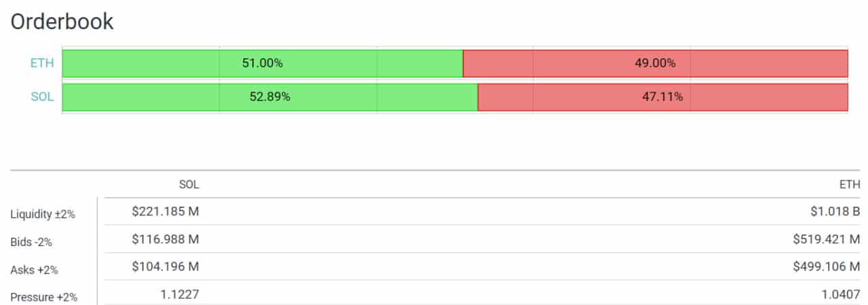Click SOL liquidity value $221.185 M

165,211
